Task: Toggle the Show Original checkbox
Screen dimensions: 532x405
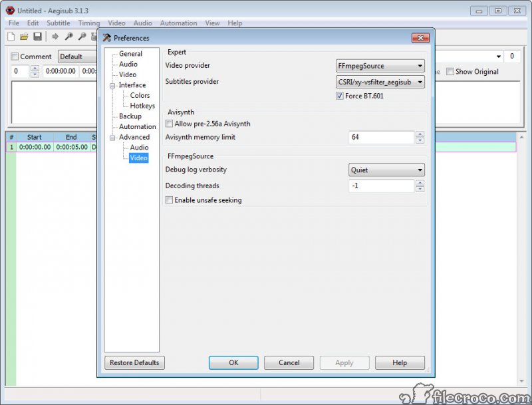Action: [450, 71]
